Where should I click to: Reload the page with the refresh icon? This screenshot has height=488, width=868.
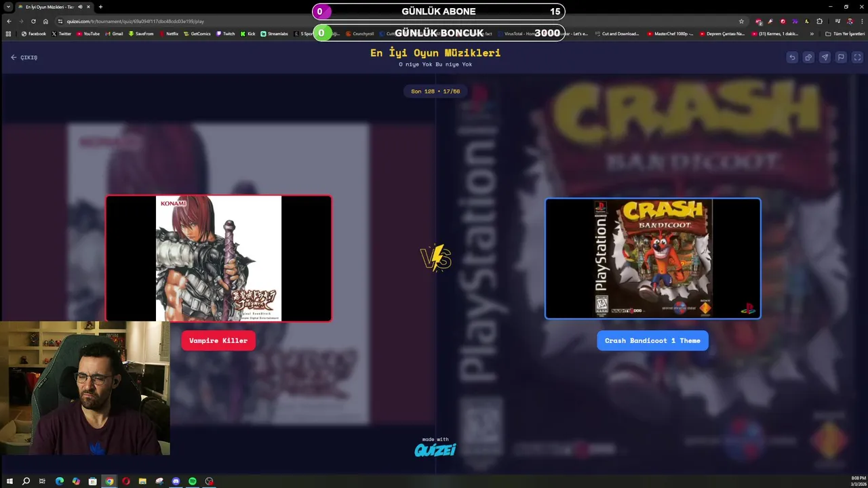click(x=33, y=21)
